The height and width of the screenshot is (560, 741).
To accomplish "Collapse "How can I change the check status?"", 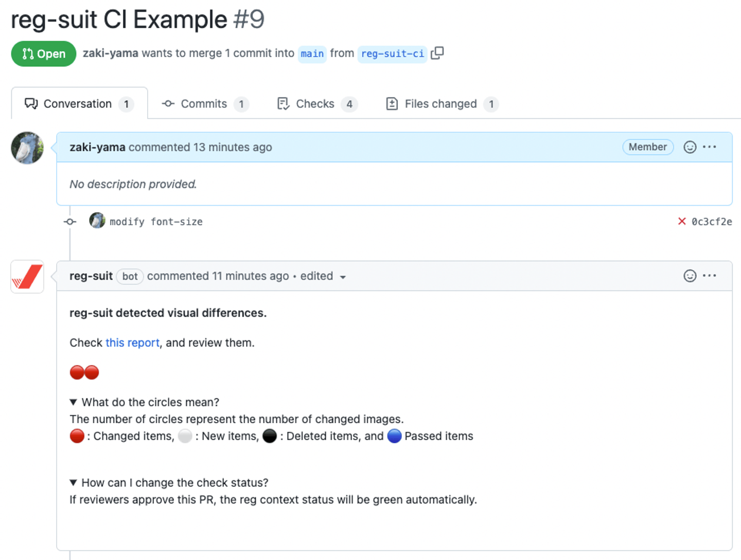I will coord(73,483).
